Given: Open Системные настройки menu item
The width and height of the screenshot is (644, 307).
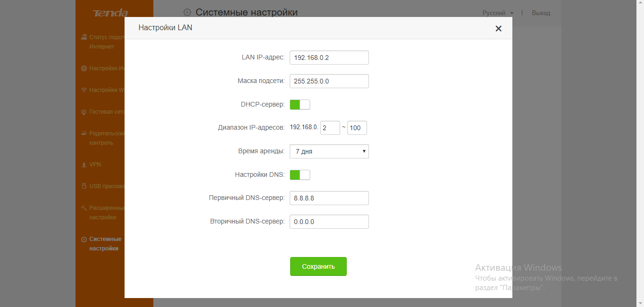Looking at the screenshot, I should click(105, 244).
